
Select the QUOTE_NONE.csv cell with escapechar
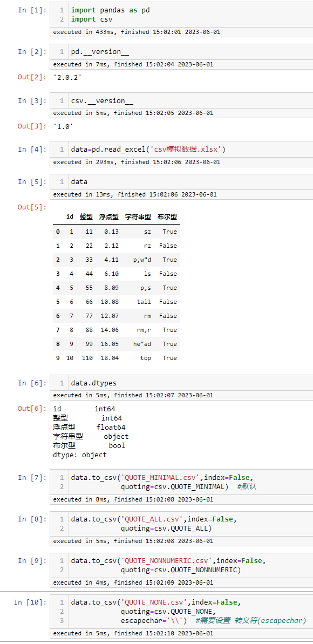tap(181, 611)
